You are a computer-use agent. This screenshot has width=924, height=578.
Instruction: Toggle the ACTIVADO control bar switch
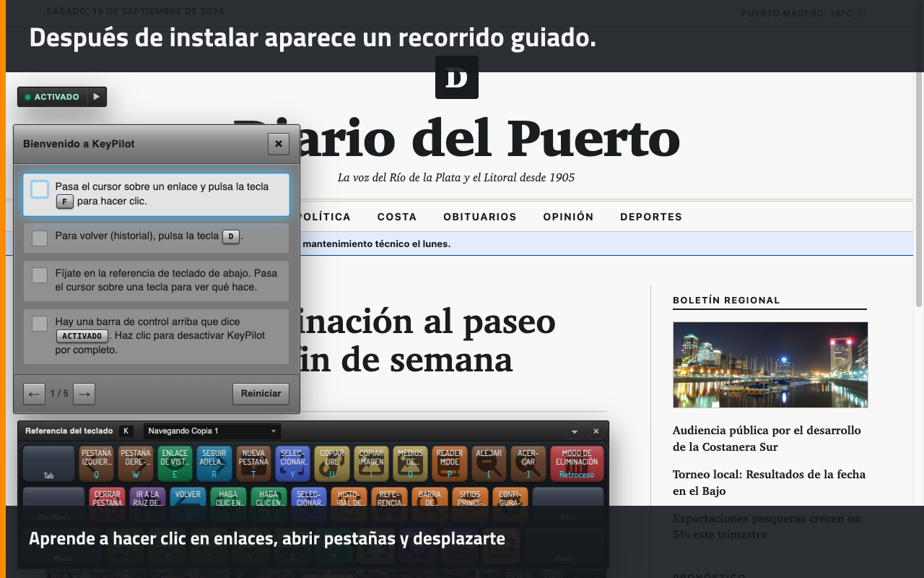(53, 97)
